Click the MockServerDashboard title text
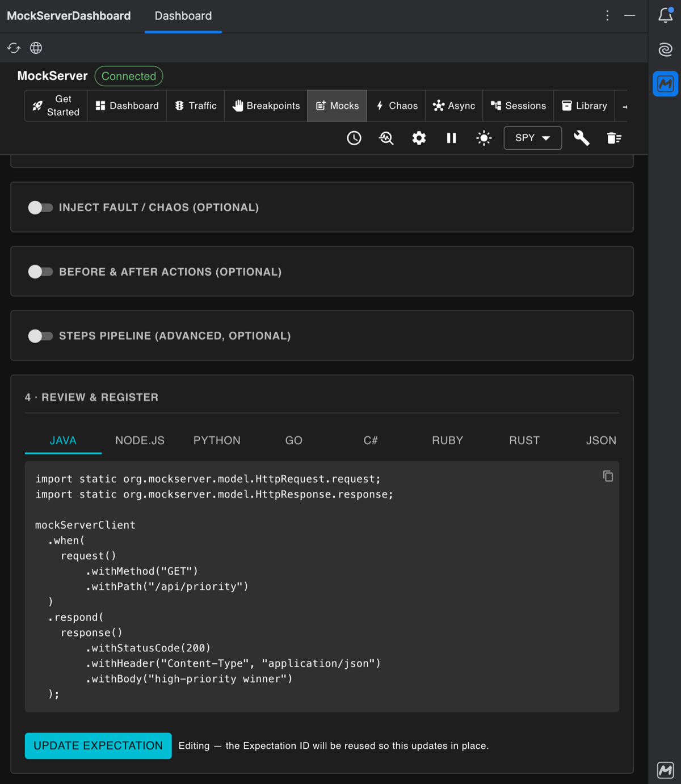Screen dimensions: 681x784 [69, 16]
